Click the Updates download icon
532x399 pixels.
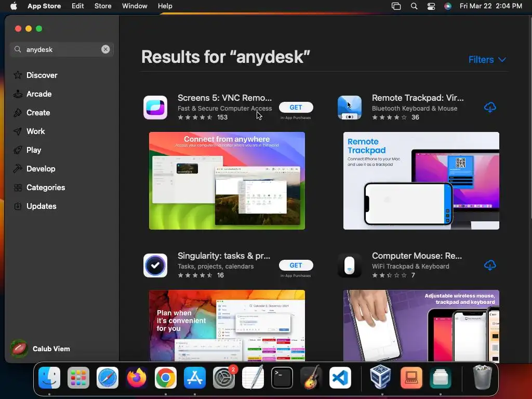18,206
